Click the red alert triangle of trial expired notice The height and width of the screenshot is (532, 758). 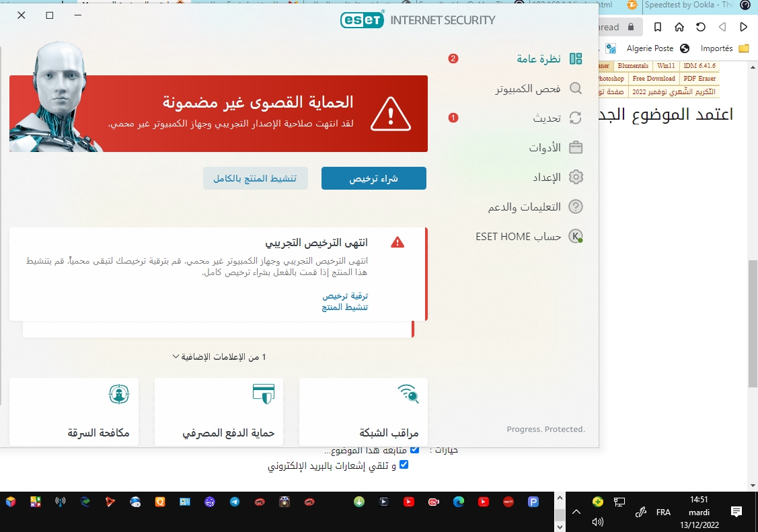pos(397,242)
